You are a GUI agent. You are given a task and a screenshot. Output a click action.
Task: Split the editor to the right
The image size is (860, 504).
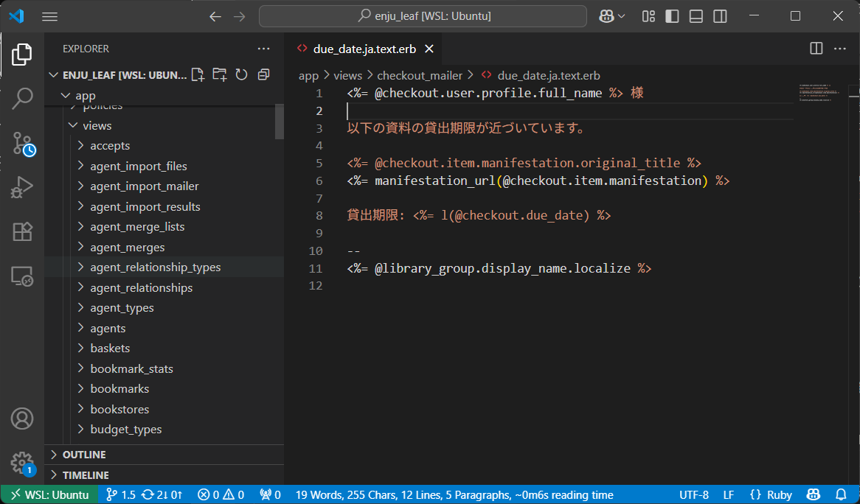[816, 49]
